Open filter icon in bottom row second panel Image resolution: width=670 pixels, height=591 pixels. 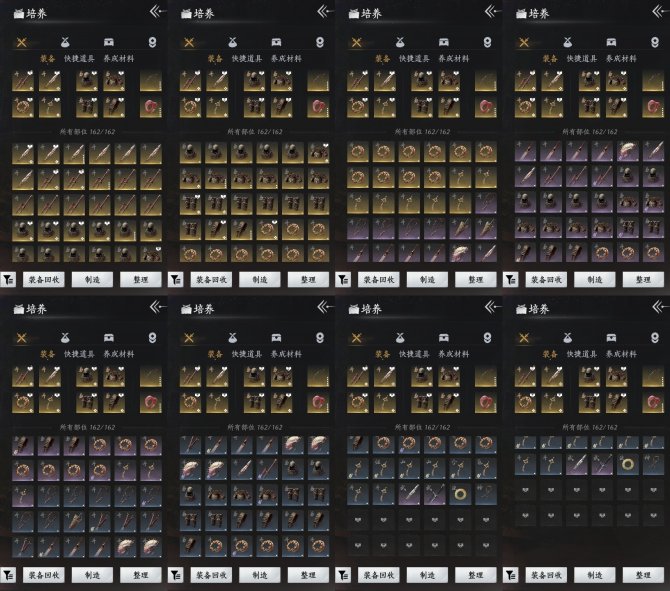point(176,575)
